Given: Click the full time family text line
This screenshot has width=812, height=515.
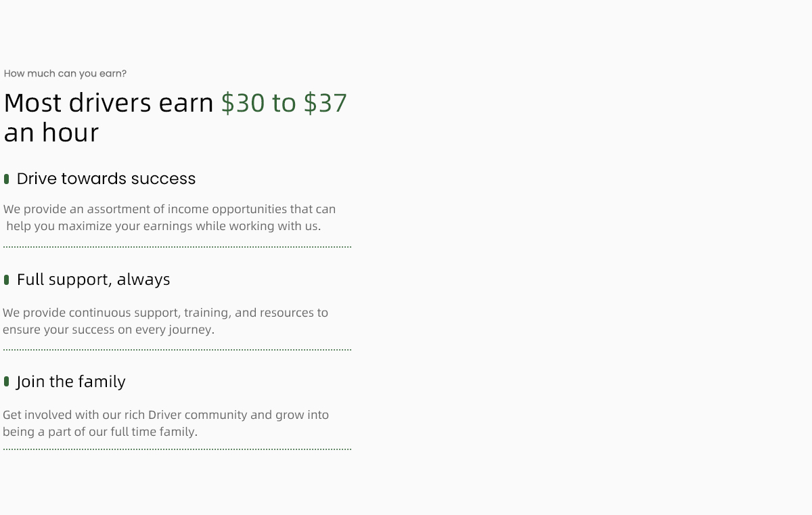Looking at the screenshot, I should (100, 432).
